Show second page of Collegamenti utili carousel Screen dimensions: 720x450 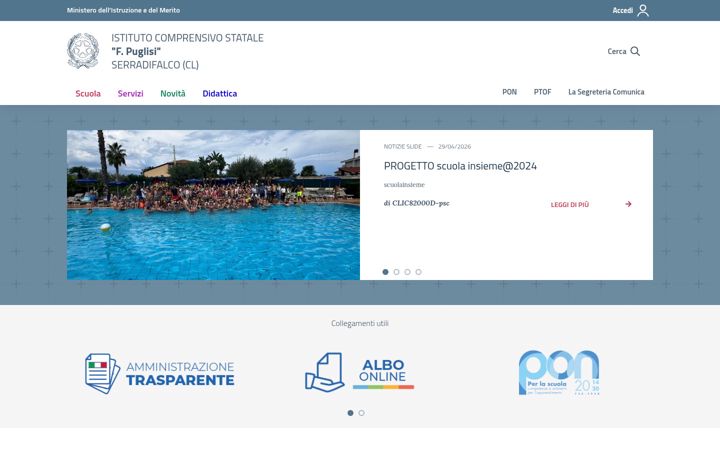coord(361,413)
